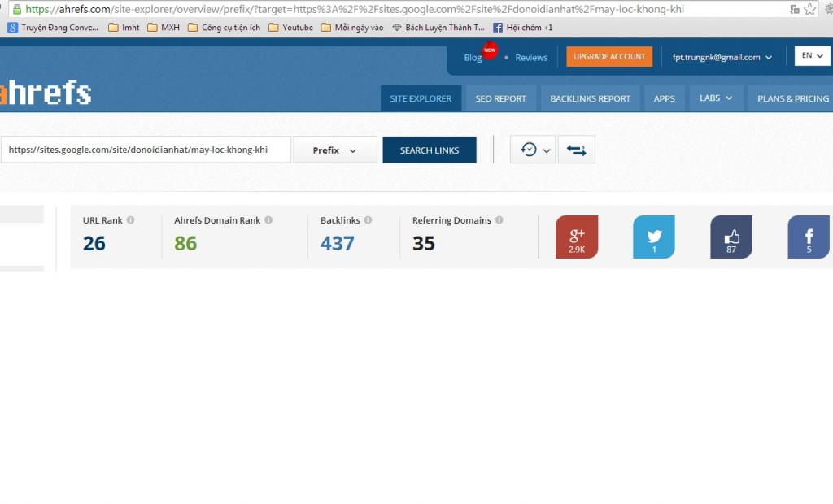Image resolution: width=833 pixels, height=504 pixels.
Task: Switch to the Site Explorer tab
Action: [421, 98]
